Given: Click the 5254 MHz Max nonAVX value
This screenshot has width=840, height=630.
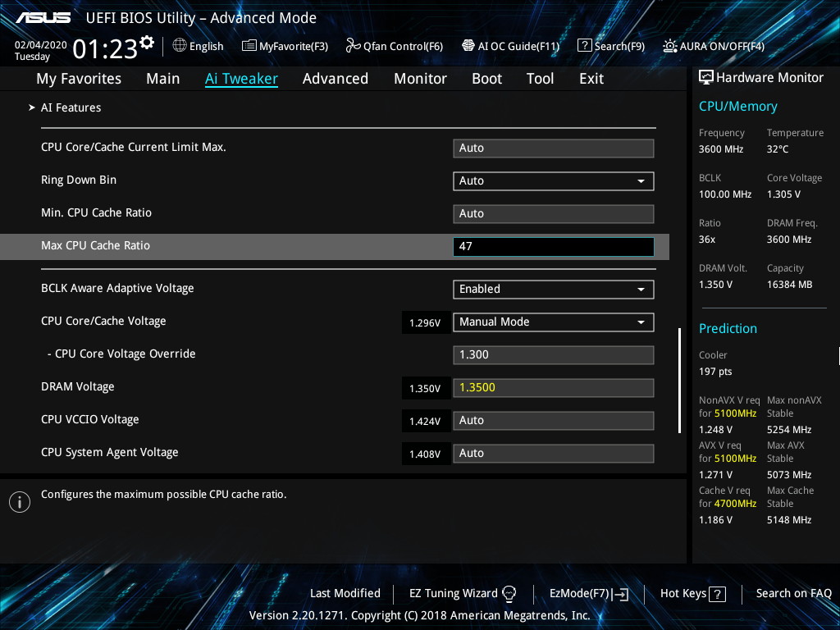Looking at the screenshot, I should point(788,430).
